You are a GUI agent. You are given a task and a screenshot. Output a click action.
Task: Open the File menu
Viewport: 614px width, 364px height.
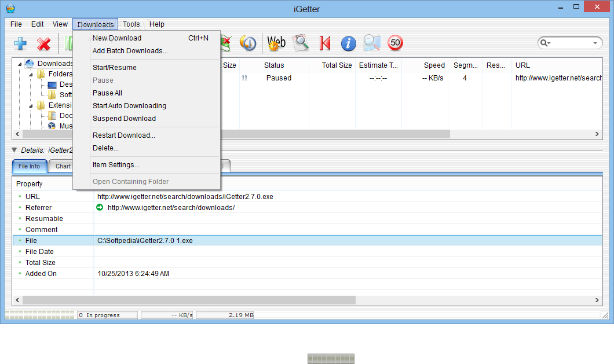tap(16, 24)
